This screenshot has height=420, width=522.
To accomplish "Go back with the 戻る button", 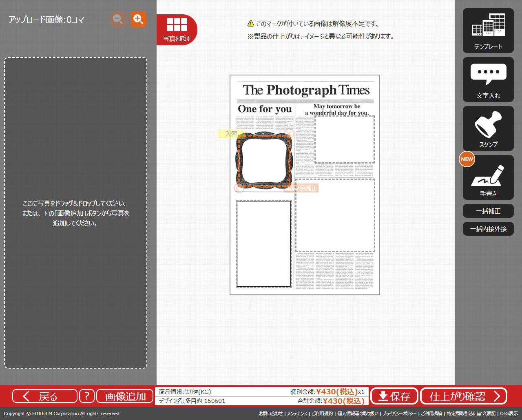I will [x=44, y=396].
